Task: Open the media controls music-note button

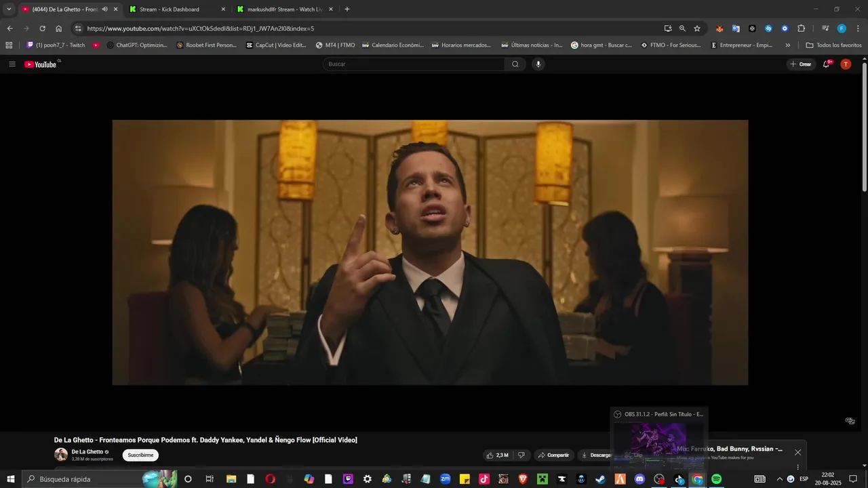Action: (x=825, y=28)
